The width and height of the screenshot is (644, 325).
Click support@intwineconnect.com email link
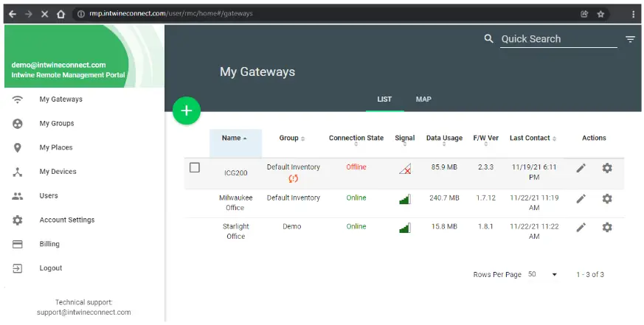84,312
